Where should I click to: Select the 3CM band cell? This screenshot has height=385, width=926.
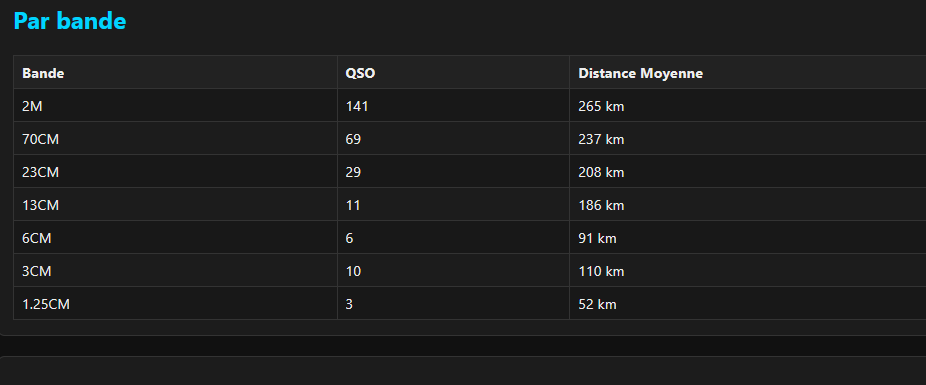[175, 271]
